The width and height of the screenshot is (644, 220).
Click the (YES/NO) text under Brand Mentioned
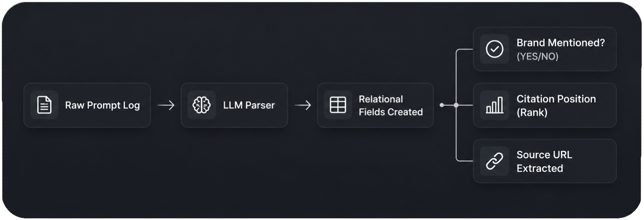(537, 57)
